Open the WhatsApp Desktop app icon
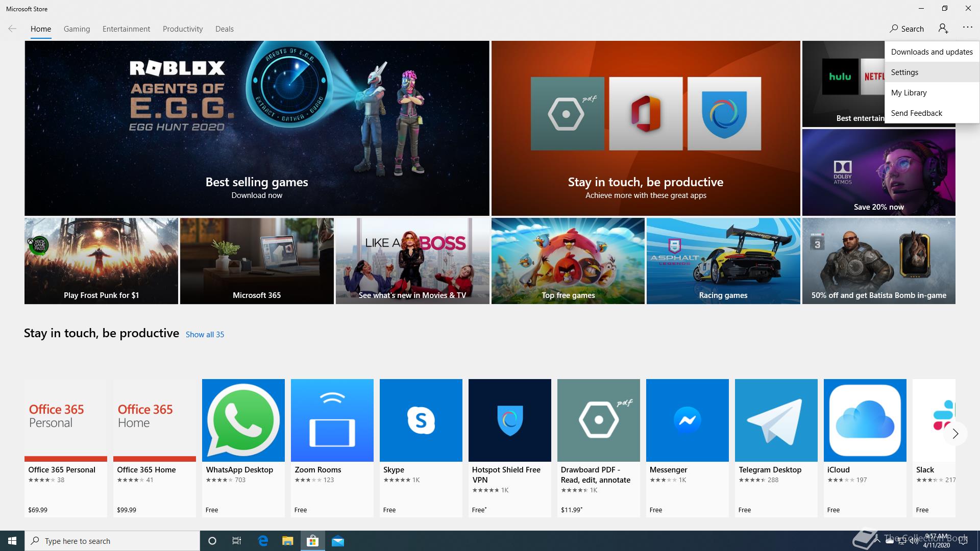 coord(243,420)
